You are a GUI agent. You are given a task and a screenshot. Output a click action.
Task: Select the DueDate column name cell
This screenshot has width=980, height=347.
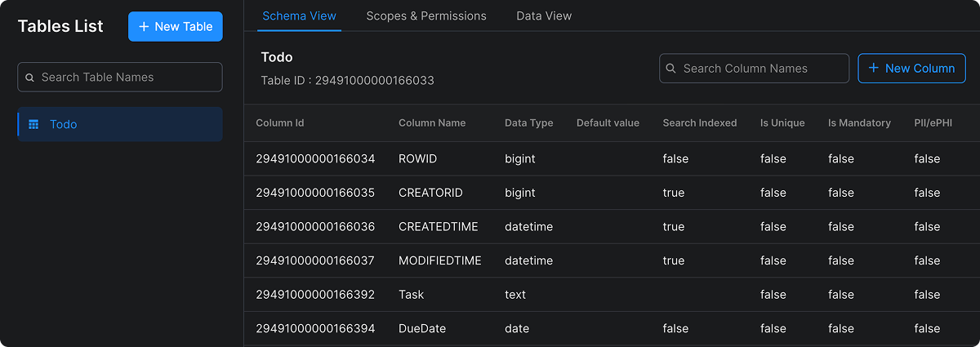(422, 328)
